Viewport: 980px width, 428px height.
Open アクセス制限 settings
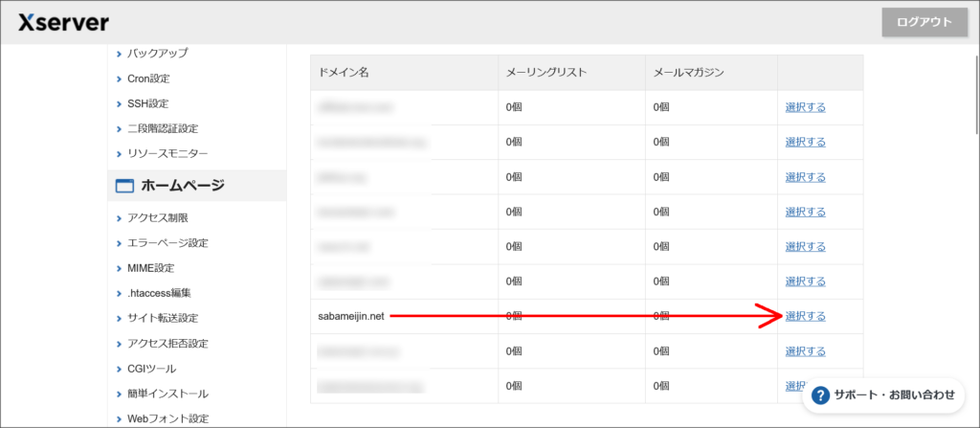(157, 218)
